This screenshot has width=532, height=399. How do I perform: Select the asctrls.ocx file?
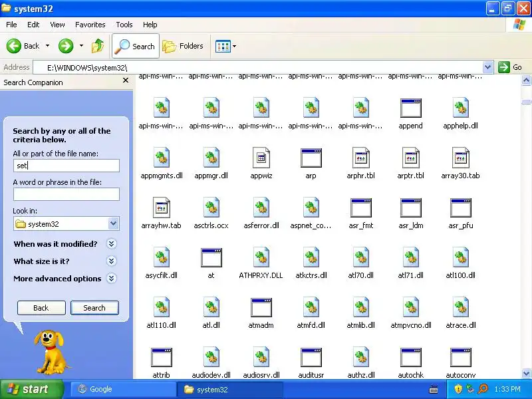pyautogui.click(x=211, y=213)
